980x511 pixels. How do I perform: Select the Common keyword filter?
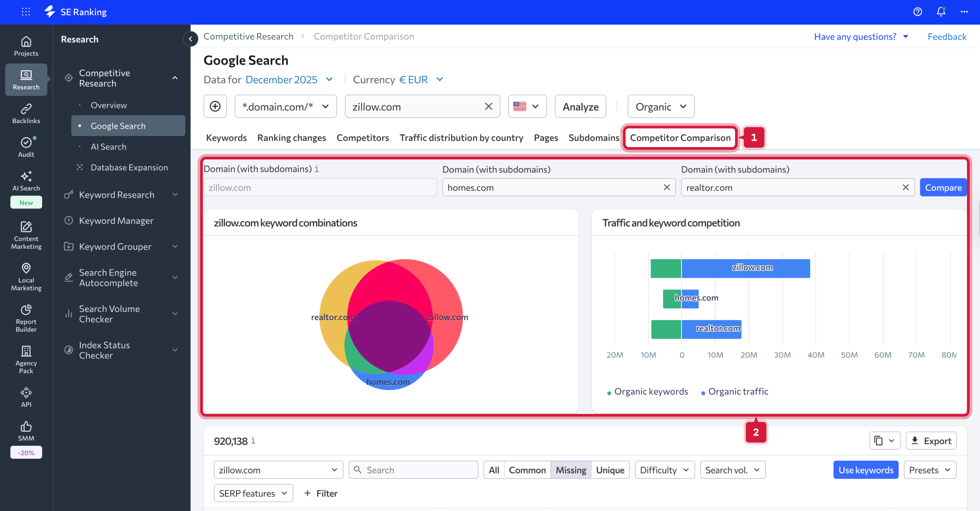coord(527,470)
